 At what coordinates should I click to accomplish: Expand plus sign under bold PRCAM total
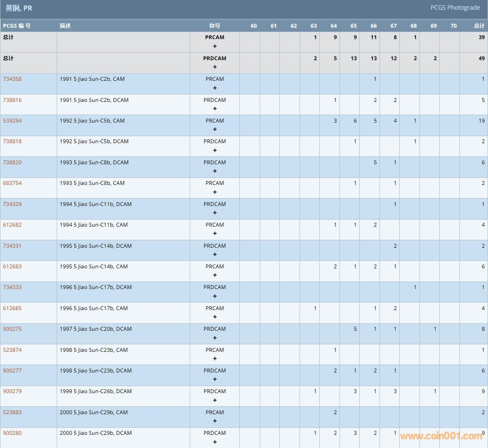pos(215,46)
